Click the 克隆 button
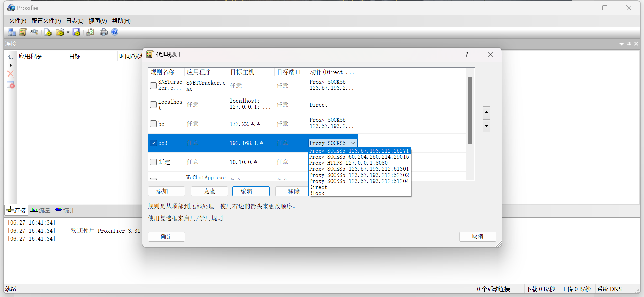Screen dimensions: 644x297 click(x=209, y=191)
